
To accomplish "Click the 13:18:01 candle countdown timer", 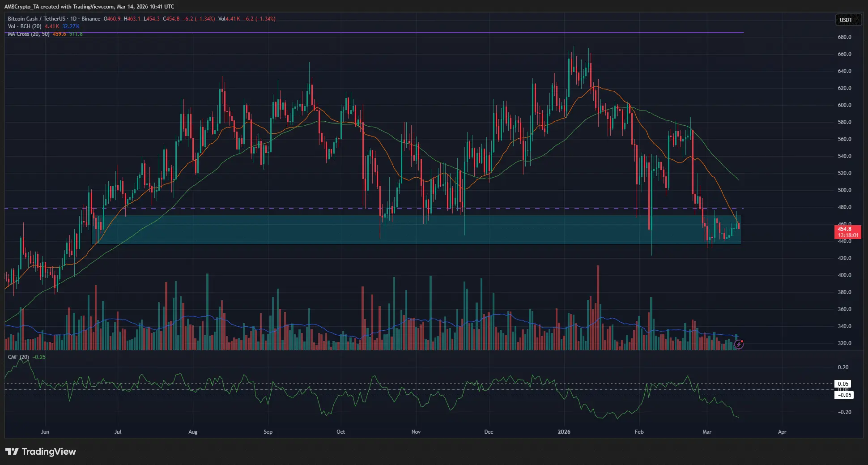I will pos(848,235).
